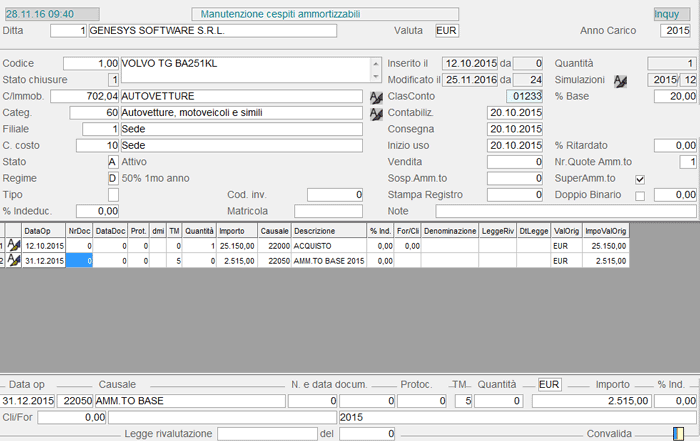Toggle the SuperAmm.to checkbox
This screenshot has height=441, width=700.
click(640, 179)
